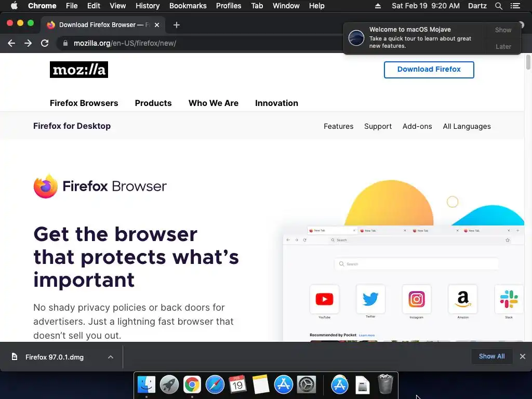Click the file icon of Firefox 97.0.1.dmg

click(14, 356)
